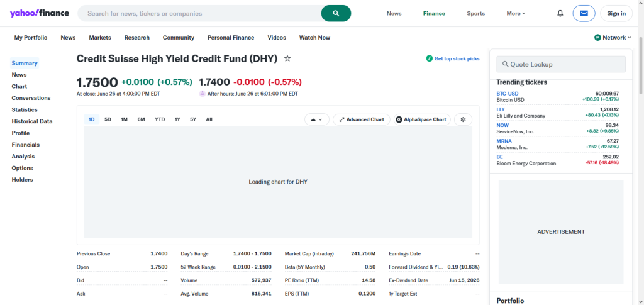Select the YTD chart range

tap(160, 119)
